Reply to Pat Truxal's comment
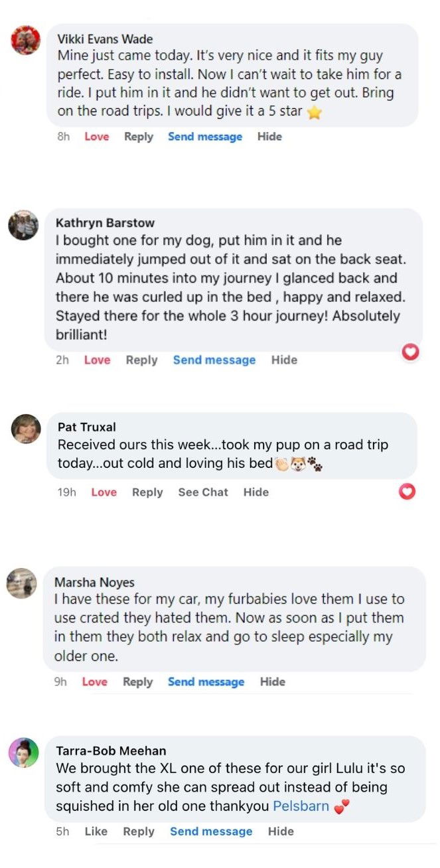Viewport: 440px width, 868px height. click(x=147, y=492)
